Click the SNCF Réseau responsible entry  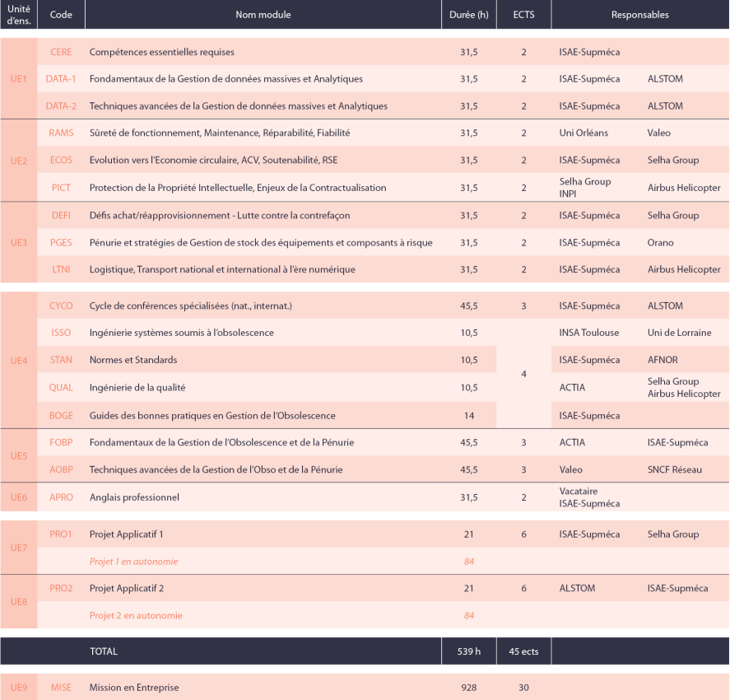coord(675,469)
